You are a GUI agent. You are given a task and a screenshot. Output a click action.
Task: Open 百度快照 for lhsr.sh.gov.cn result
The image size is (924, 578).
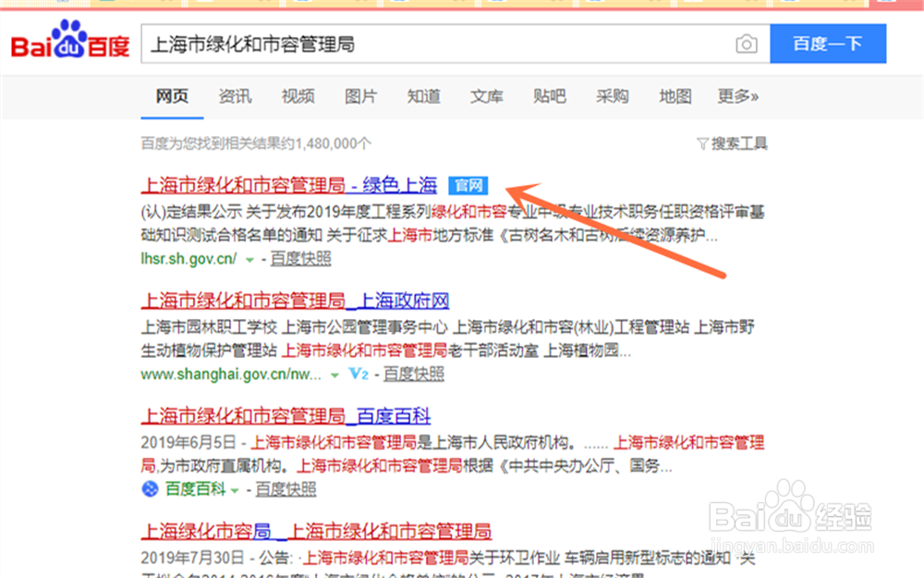click(300, 259)
